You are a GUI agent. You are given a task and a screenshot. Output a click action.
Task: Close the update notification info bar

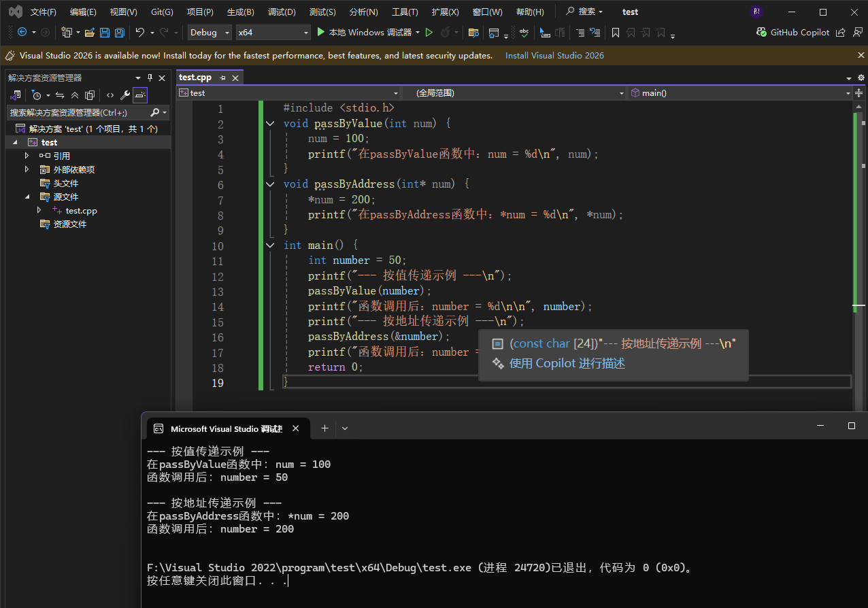click(x=861, y=56)
